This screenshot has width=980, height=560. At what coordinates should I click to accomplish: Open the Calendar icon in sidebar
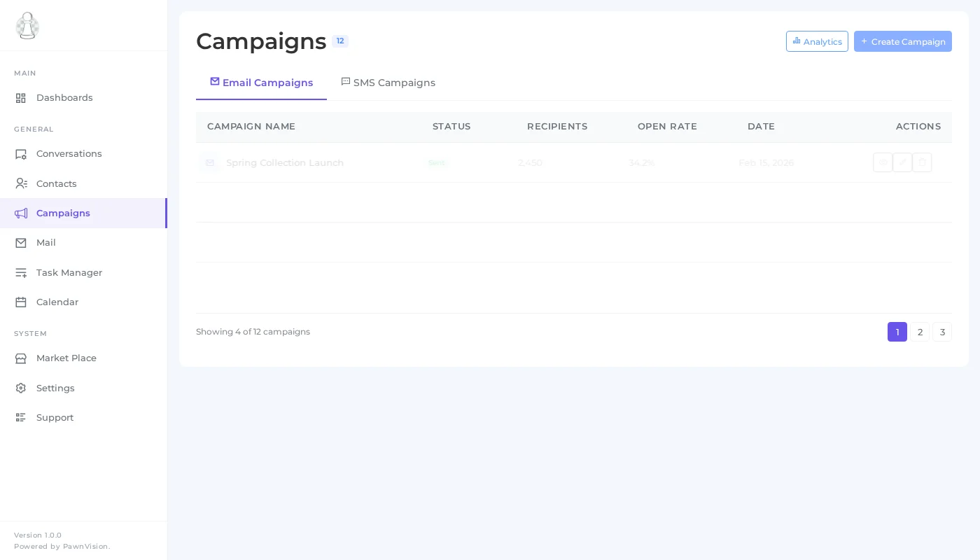click(21, 302)
